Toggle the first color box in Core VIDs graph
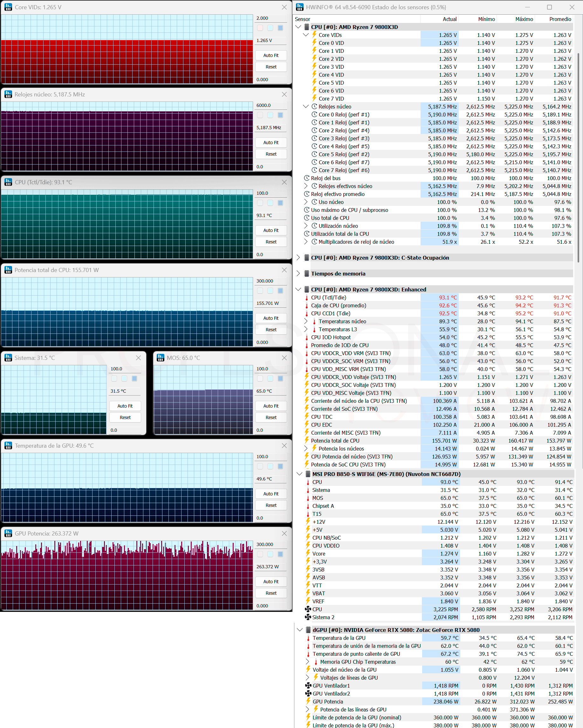 point(260,28)
